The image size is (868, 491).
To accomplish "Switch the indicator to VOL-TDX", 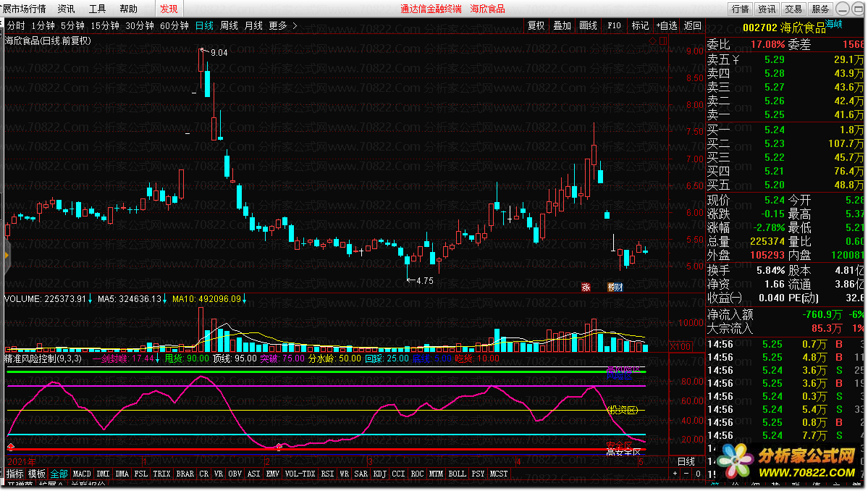I will point(300,474).
